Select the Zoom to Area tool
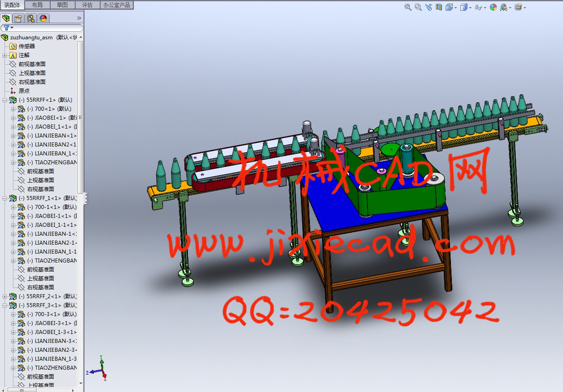The width and height of the screenshot is (563, 392). tap(418, 7)
